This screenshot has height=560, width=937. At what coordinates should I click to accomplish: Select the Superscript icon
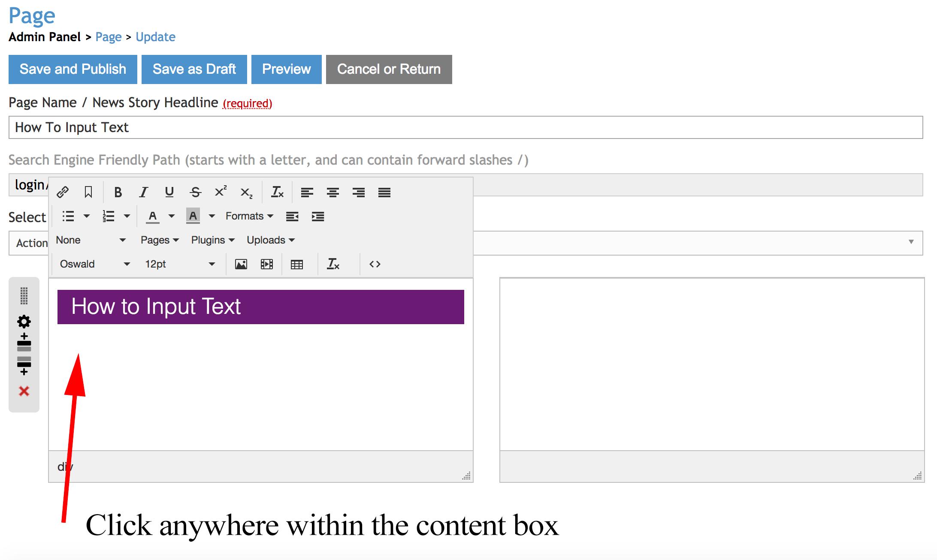(x=220, y=192)
